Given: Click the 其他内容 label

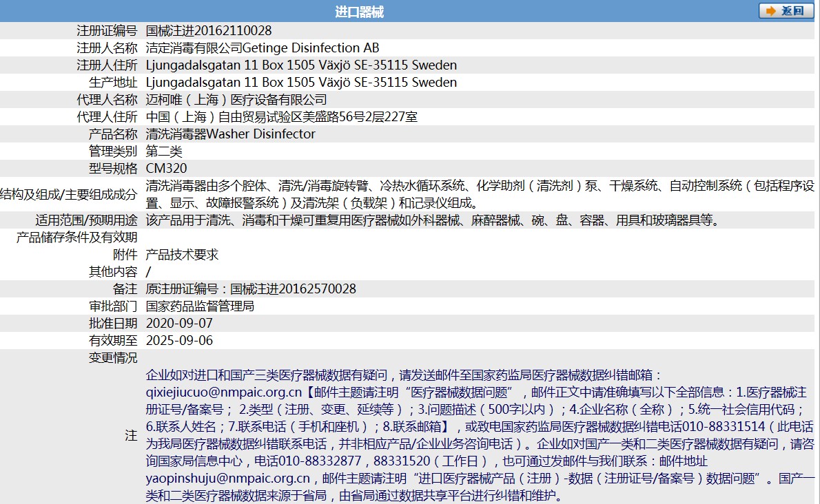Looking at the screenshot, I should (x=113, y=272).
